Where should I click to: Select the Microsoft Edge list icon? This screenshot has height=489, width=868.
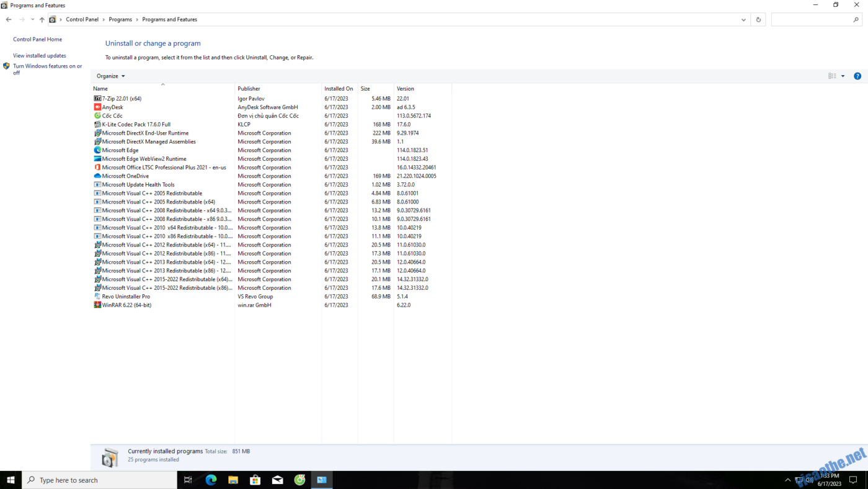pos(97,150)
